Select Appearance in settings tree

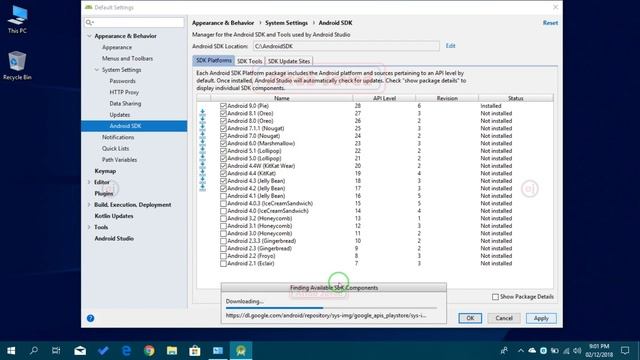point(117,47)
